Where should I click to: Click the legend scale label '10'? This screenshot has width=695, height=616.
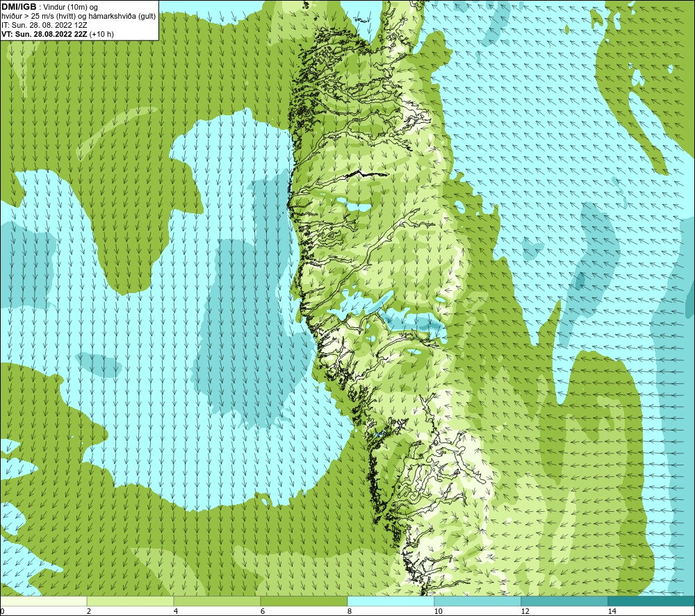click(x=438, y=611)
